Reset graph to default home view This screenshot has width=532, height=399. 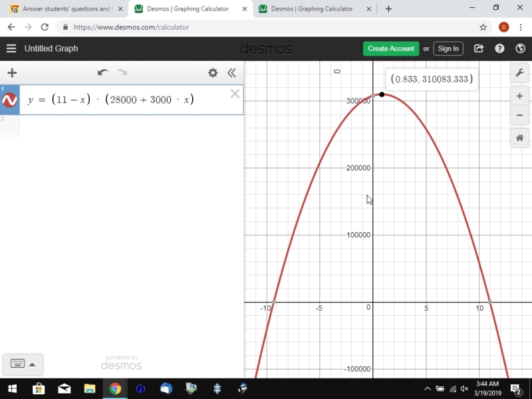(519, 138)
